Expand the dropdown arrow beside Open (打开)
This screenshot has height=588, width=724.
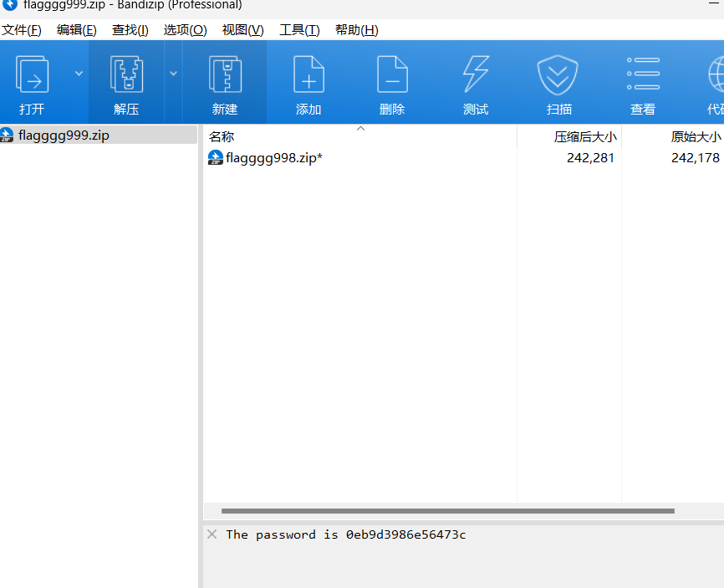coord(79,74)
